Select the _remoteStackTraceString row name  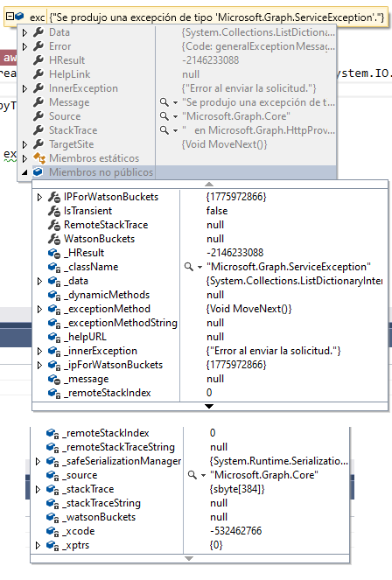[x=120, y=447]
